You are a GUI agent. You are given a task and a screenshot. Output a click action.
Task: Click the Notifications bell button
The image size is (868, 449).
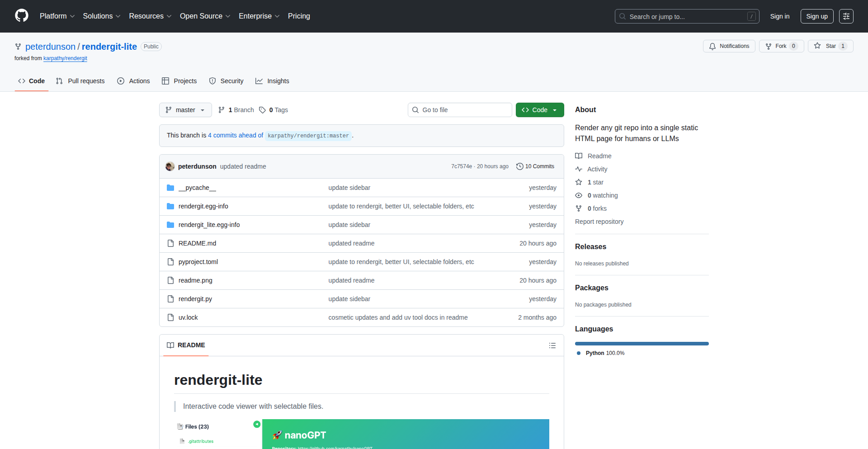coord(729,46)
